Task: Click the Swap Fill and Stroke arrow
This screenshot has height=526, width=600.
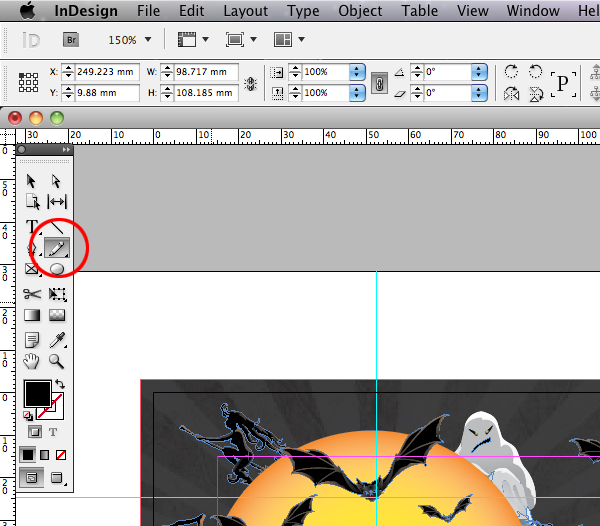Action: [60, 384]
